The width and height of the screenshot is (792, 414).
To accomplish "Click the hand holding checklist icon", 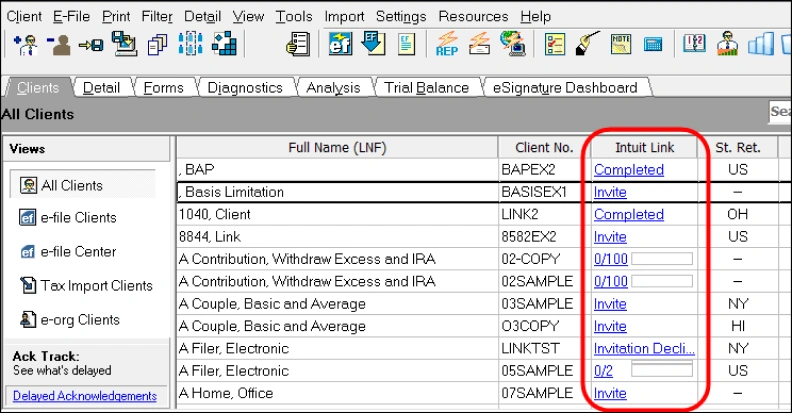I will coord(299,44).
